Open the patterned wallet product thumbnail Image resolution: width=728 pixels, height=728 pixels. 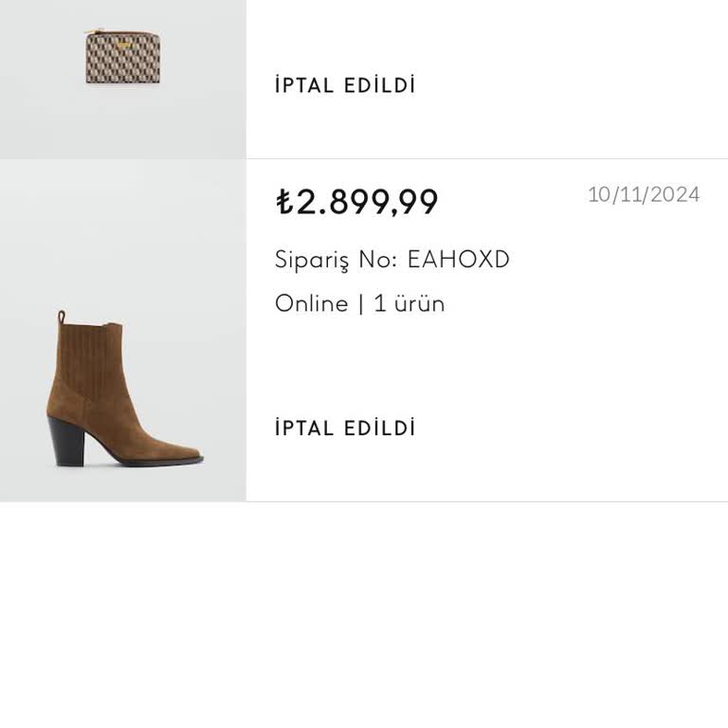122,57
